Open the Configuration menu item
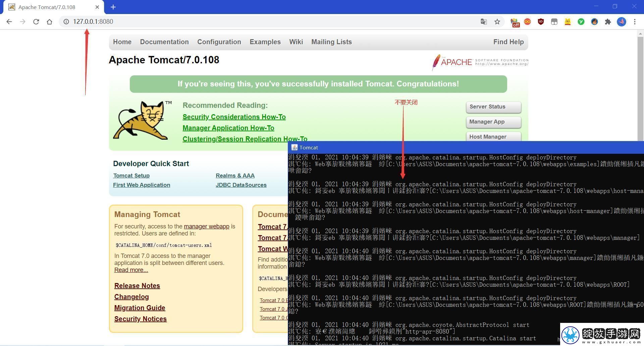 point(219,42)
